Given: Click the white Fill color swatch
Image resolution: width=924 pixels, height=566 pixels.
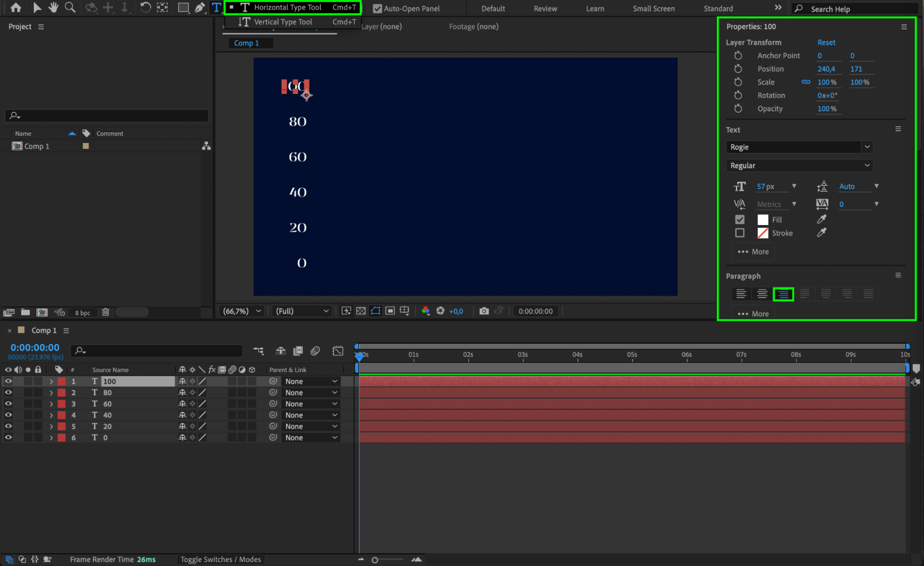Looking at the screenshot, I should 763,219.
